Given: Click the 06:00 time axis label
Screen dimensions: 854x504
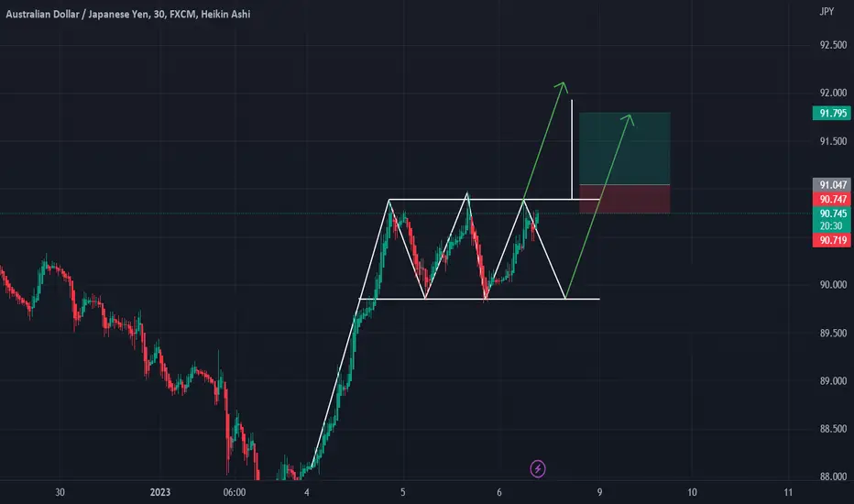Looking at the screenshot, I should pyautogui.click(x=235, y=493).
